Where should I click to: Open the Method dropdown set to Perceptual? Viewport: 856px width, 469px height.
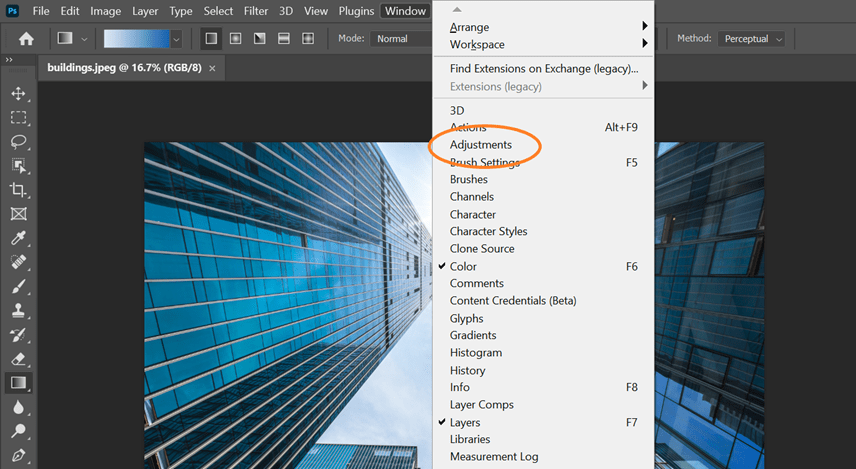pos(751,39)
